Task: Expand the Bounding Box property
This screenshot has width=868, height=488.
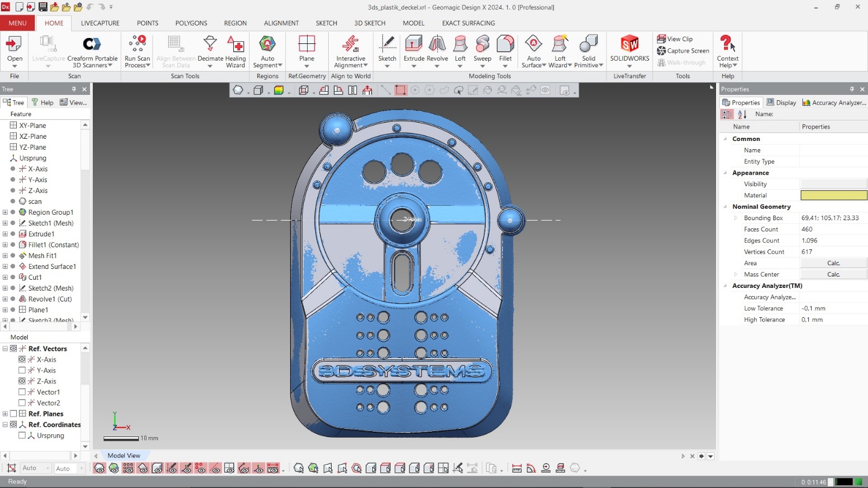Action: 736,218
